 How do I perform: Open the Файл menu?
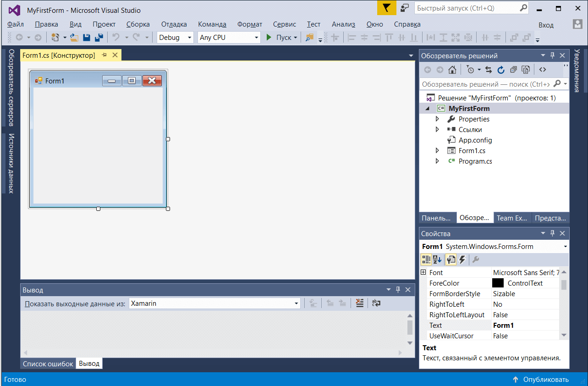(x=16, y=24)
